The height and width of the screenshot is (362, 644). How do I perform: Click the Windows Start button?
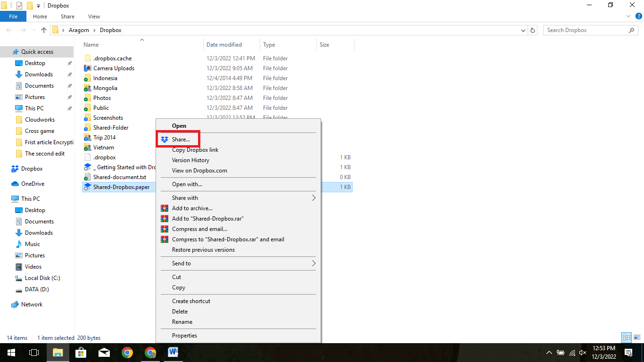pyautogui.click(x=11, y=353)
